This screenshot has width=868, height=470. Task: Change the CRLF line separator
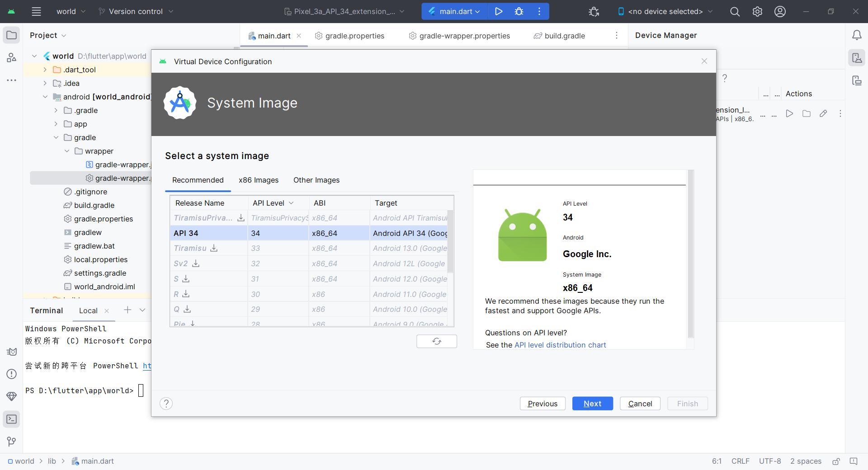[x=740, y=461]
